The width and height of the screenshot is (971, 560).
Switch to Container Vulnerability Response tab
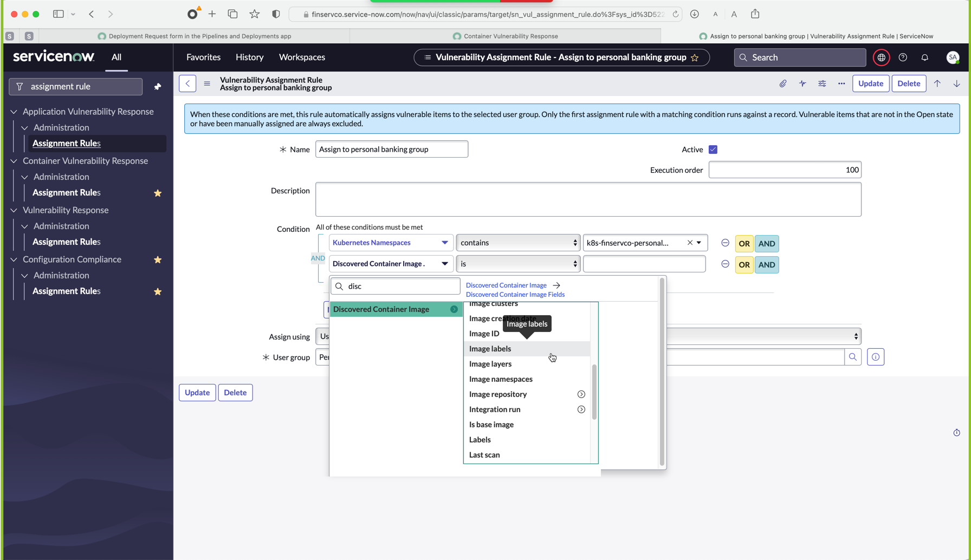point(506,36)
